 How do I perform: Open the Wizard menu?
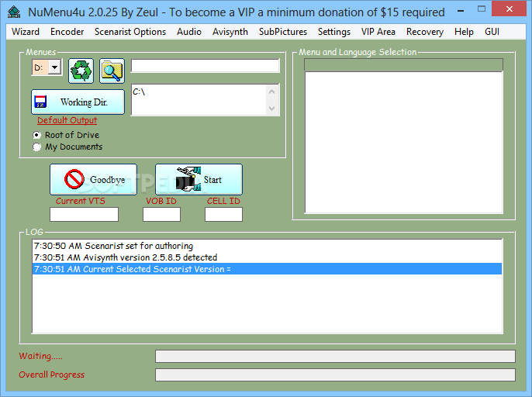coord(26,32)
